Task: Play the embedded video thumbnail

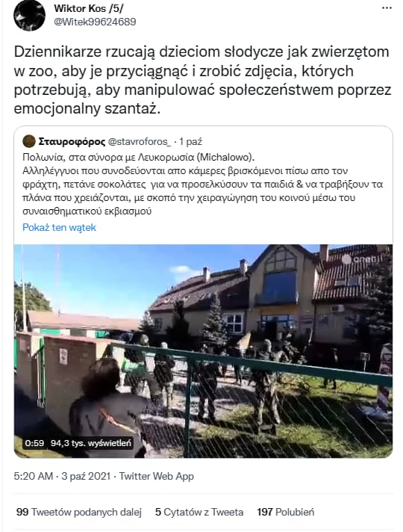Action: pos(203,351)
